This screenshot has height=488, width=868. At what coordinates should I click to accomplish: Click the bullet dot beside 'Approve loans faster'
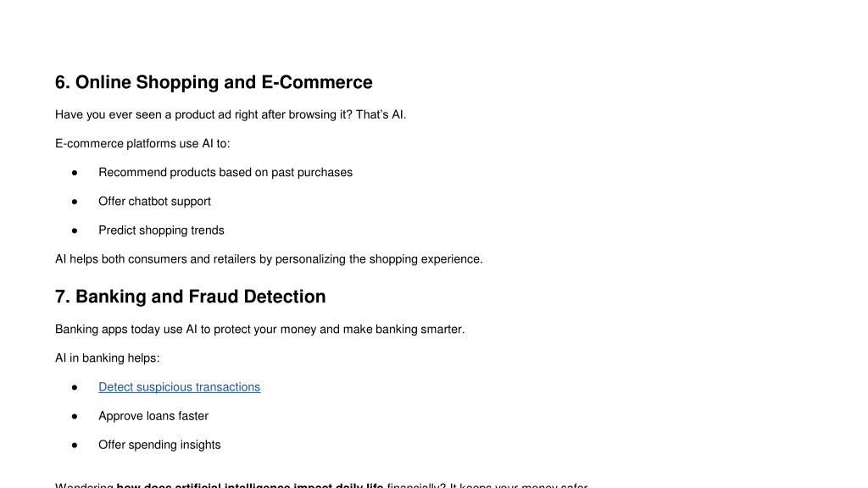(x=75, y=417)
